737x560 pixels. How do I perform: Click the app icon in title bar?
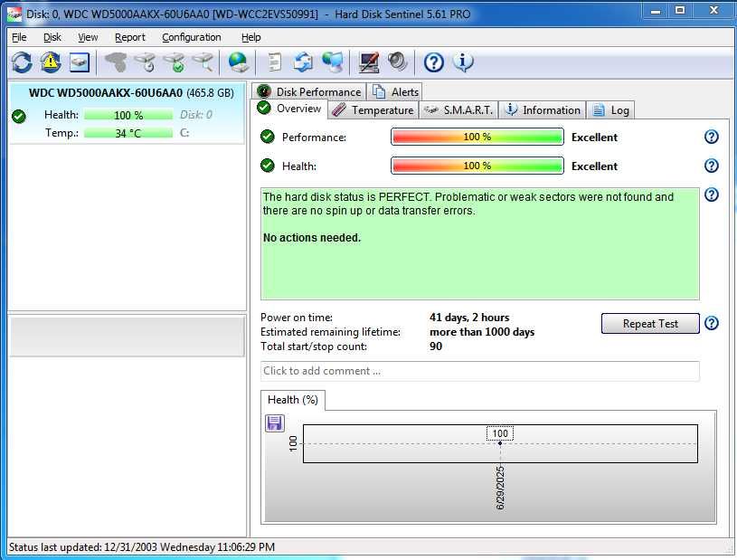(x=14, y=14)
